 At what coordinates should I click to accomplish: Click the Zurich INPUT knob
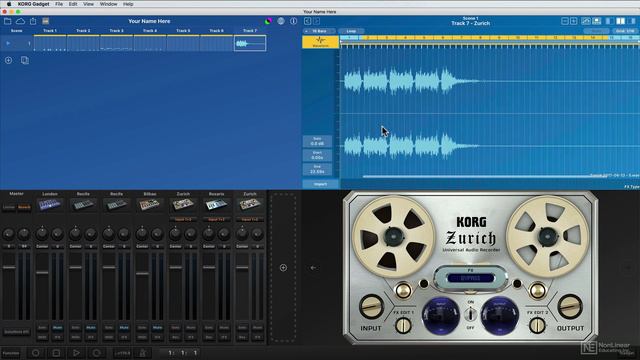[371, 307]
